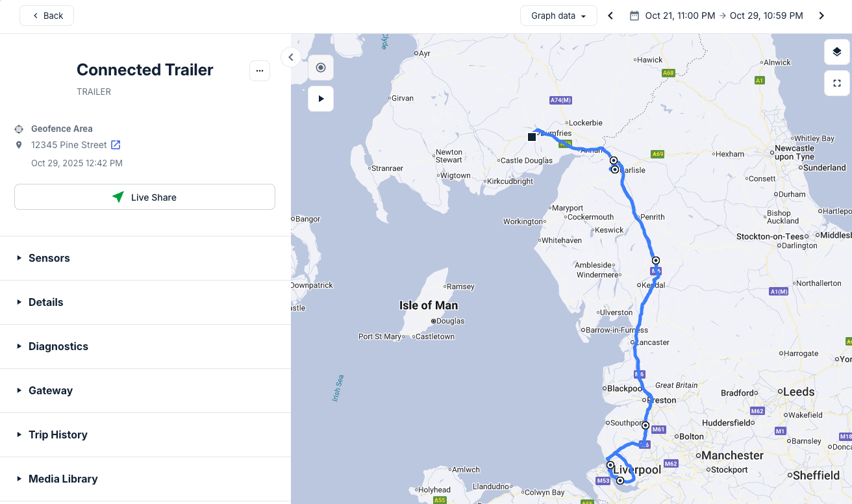Collapse the sidebar panel chevron
This screenshot has height=504, width=852.
[x=291, y=57]
